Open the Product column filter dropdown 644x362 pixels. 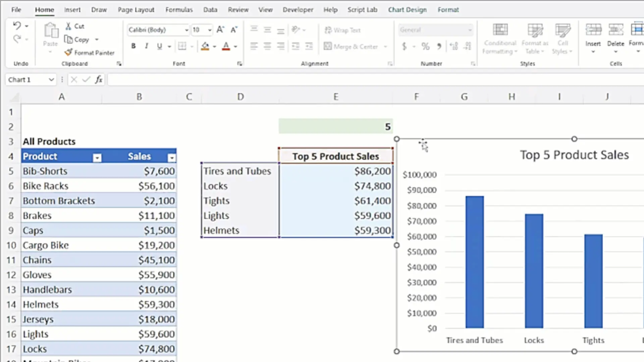click(x=97, y=158)
